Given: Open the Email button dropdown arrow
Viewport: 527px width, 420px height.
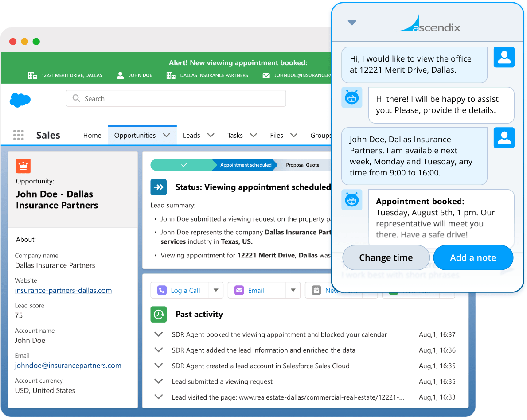Looking at the screenshot, I should [x=293, y=290].
